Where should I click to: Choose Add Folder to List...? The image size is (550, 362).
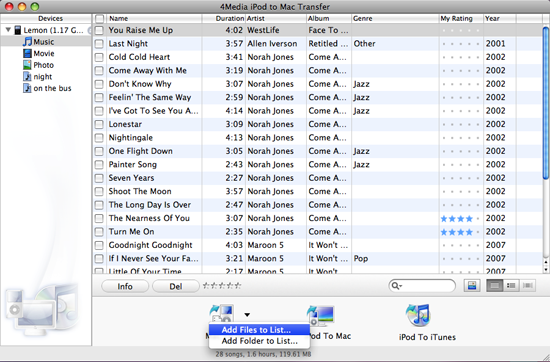coord(259,341)
